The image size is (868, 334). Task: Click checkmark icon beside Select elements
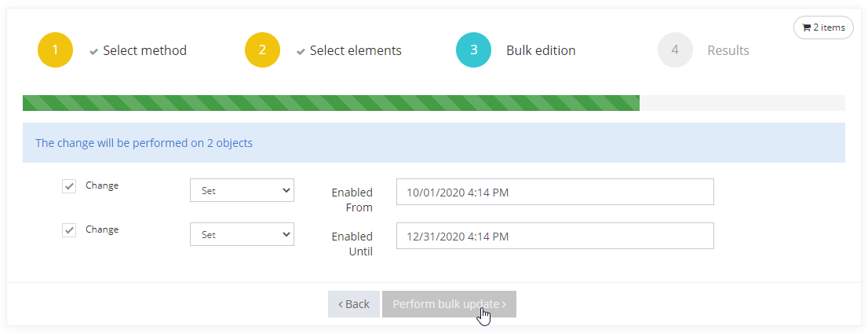click(x=301, y=51)
